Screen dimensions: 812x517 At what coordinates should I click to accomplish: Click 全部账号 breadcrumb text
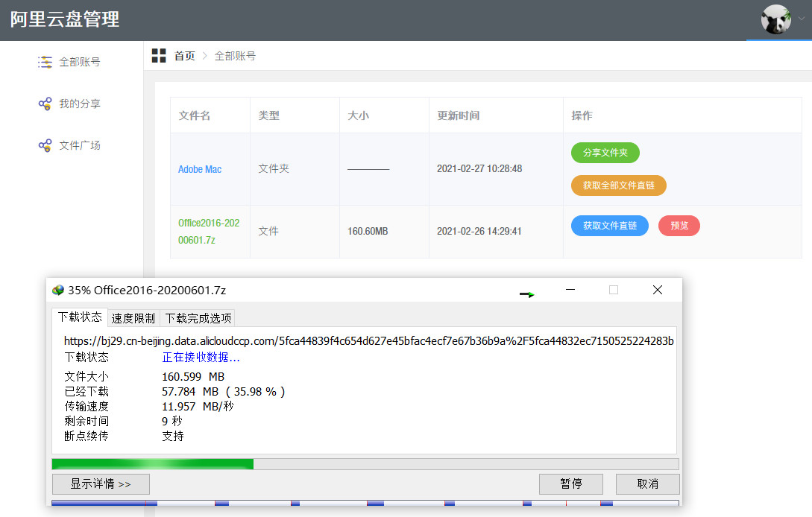point(235,56)
